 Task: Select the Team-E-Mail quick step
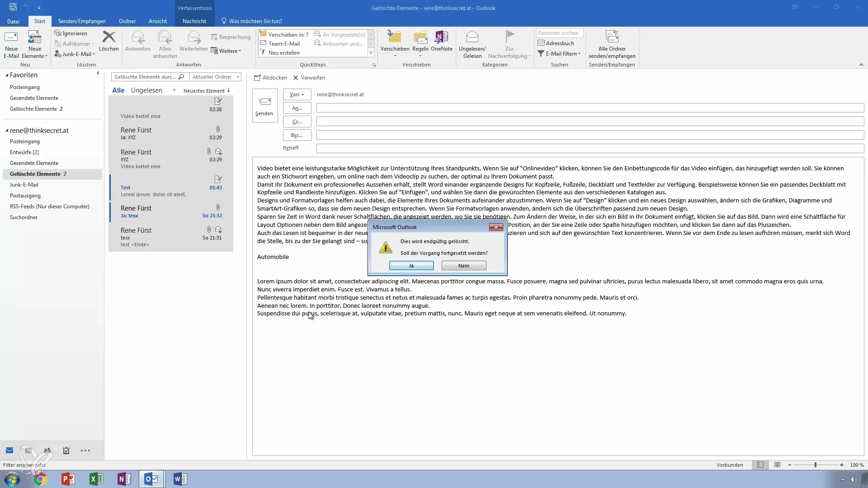pyautogui.click(x=280, y=43)
